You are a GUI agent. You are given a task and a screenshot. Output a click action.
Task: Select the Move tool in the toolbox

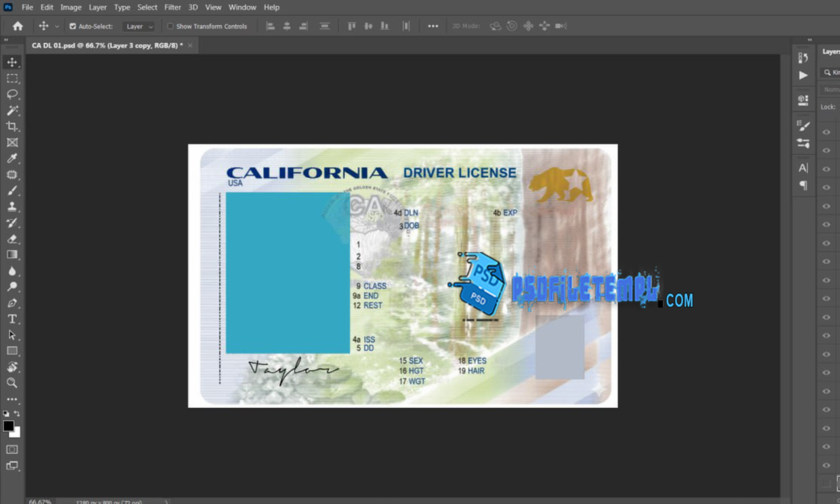pos(12,62)
